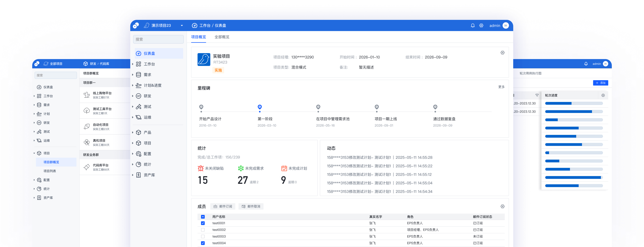Click the 需求 database icon in front sidebar
The image size is (644, 247).
coord(138,75)
